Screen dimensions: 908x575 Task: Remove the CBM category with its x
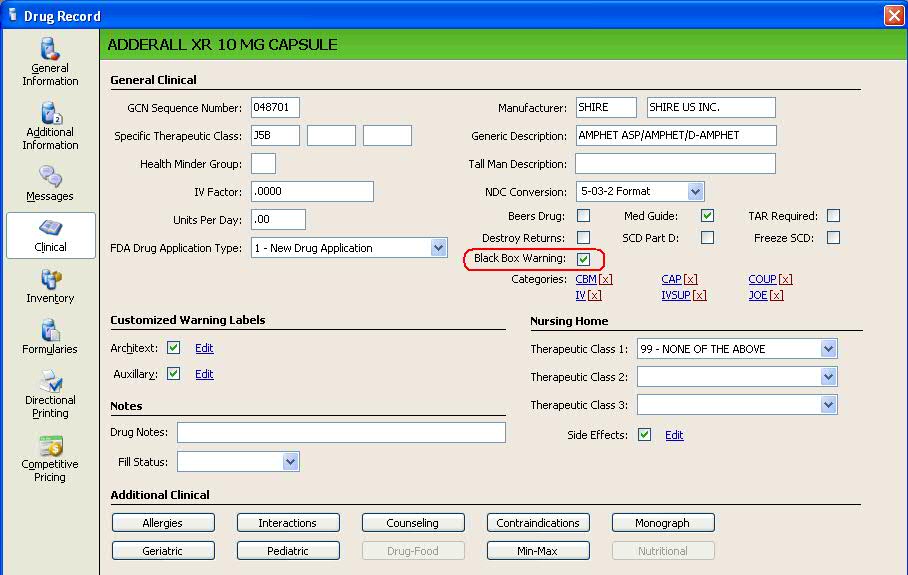click(606, 279)
